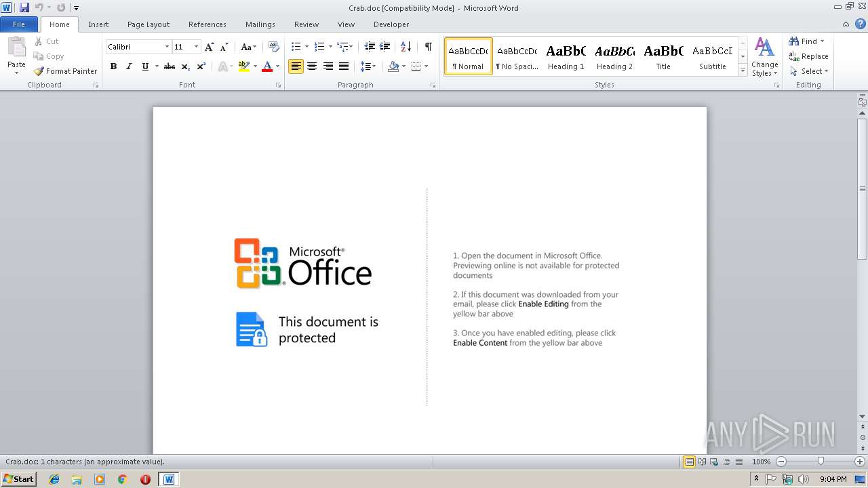Click the Font Color button
Screen dimensions: 868x488
pyautogui.click(x=267, y=66)
